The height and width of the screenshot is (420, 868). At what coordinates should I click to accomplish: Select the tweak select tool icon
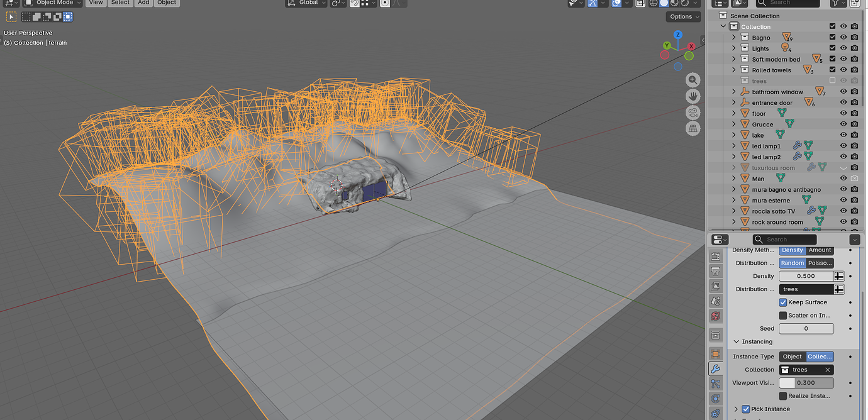click(x=11, y=17)
